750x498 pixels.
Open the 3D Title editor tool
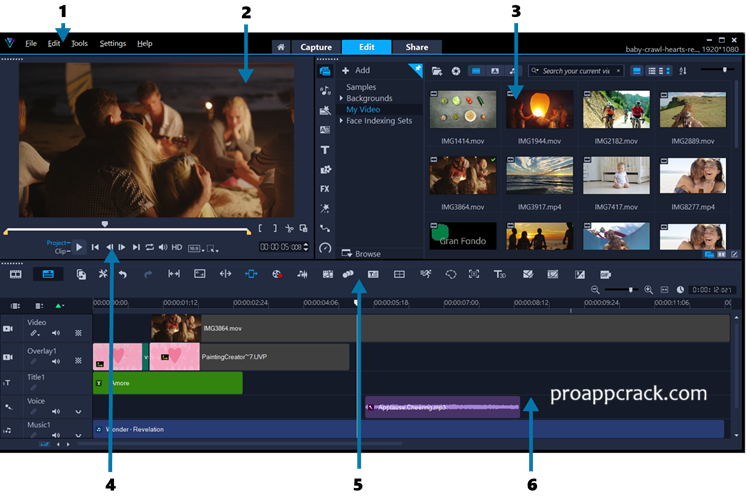pos(499,274)
